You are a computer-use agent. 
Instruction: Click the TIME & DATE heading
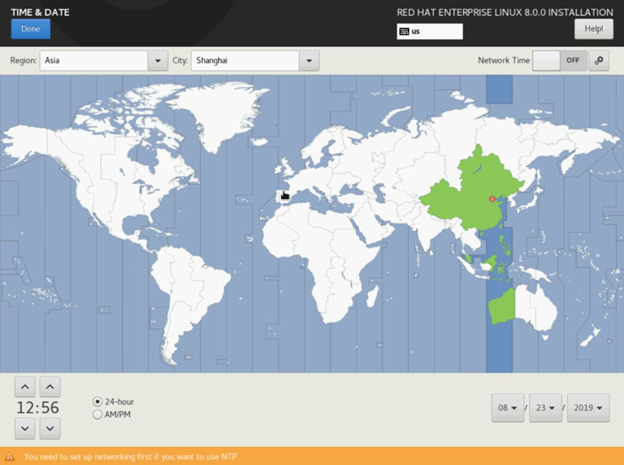tap(40, 12)
